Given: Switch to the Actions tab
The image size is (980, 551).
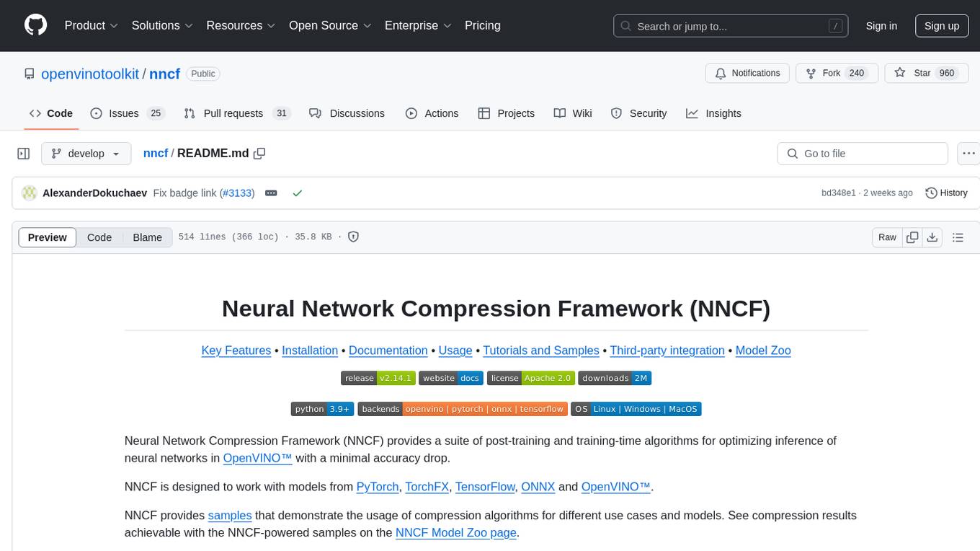Looking at the screenshot, I should pyautogui.click(x=432, y=113).
